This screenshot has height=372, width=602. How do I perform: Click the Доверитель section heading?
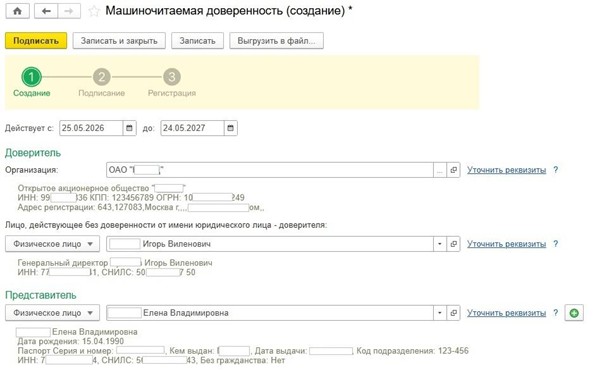coord(33,153)
